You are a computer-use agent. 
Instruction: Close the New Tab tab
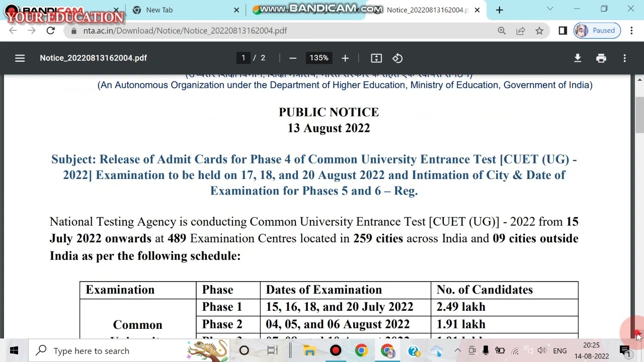236,10
